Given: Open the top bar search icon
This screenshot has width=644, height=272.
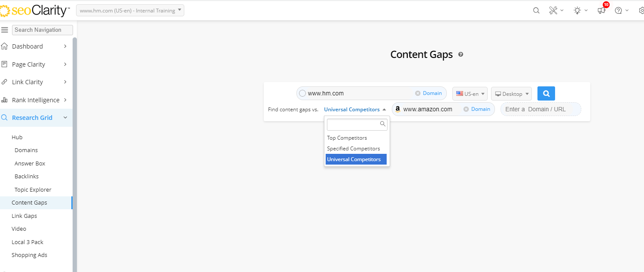Looking at the screenshot, I should (536, 11).
